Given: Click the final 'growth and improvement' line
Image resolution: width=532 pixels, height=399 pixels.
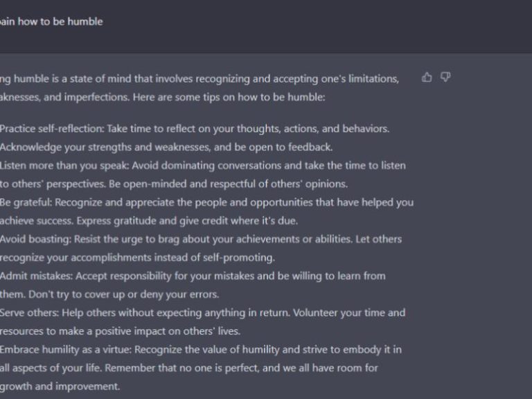Looking at the screenshot, I should tap(60, 387).
